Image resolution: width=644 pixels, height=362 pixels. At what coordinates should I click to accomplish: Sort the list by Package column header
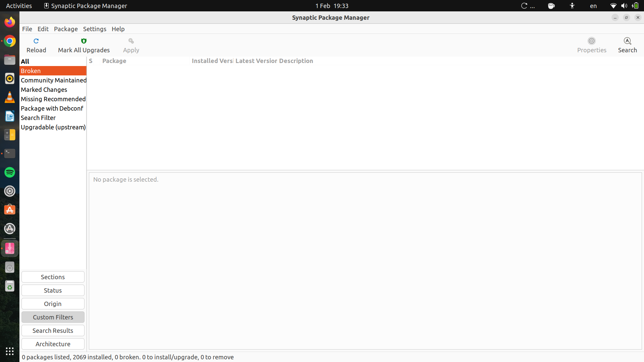click(x=114, y=61)
